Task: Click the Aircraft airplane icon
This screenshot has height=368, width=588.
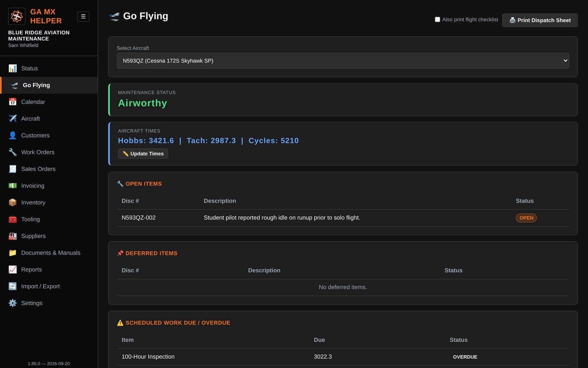Action: pos(12,118)
